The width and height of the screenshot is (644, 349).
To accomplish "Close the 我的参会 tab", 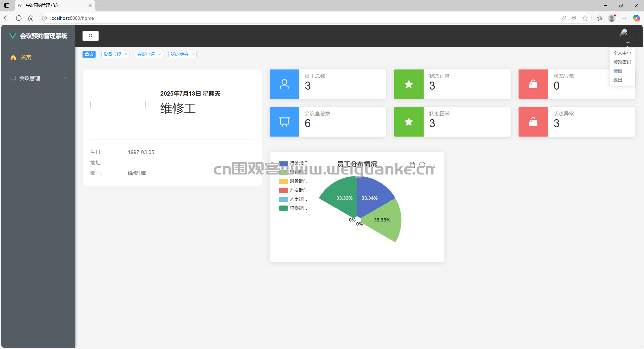I will (x=194, y=54).
